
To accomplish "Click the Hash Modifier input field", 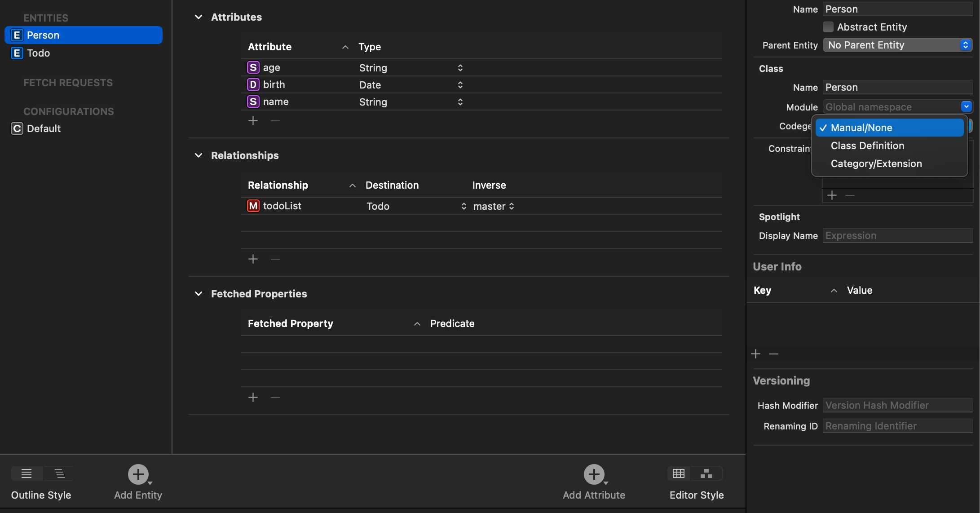I will (897, 405).
